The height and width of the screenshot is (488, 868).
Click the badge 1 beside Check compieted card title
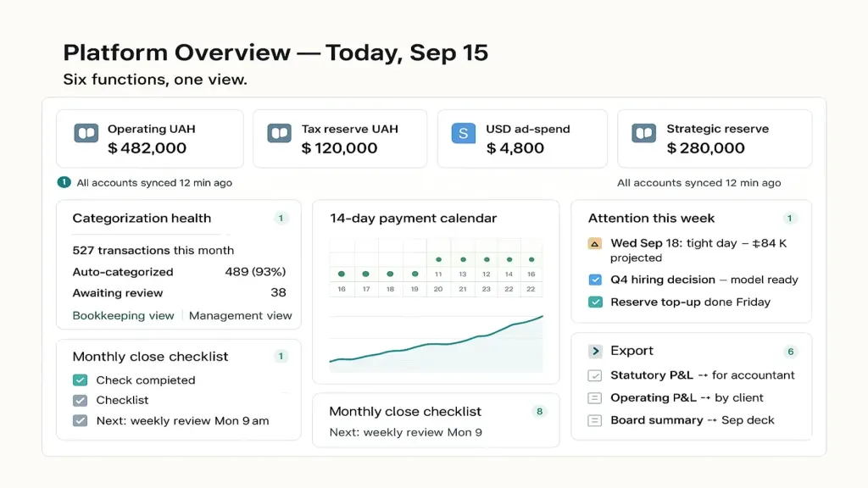pos(281,356)
